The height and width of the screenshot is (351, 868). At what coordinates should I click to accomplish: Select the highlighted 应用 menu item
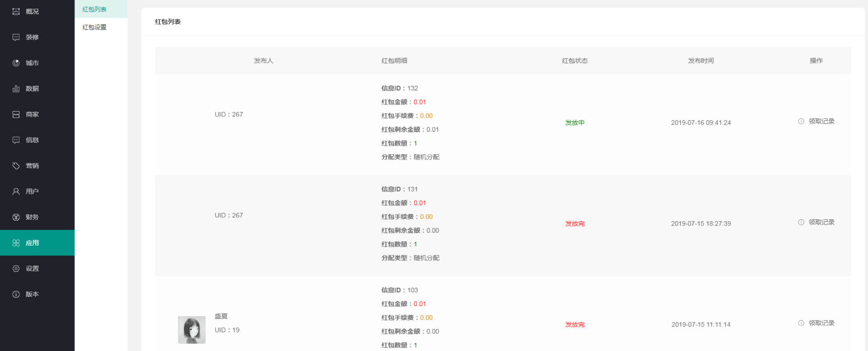coord(37,243)
